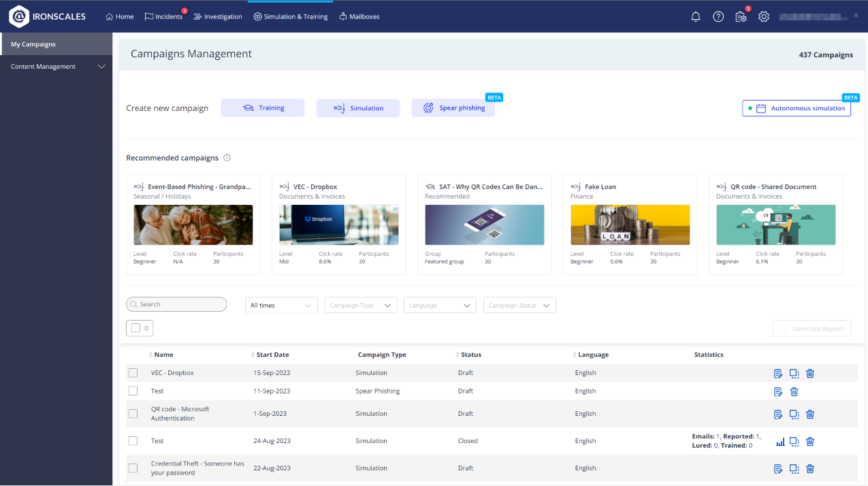868x486 pixels.
Task: Open the notifications bell
Action: (x=695, y=17)
